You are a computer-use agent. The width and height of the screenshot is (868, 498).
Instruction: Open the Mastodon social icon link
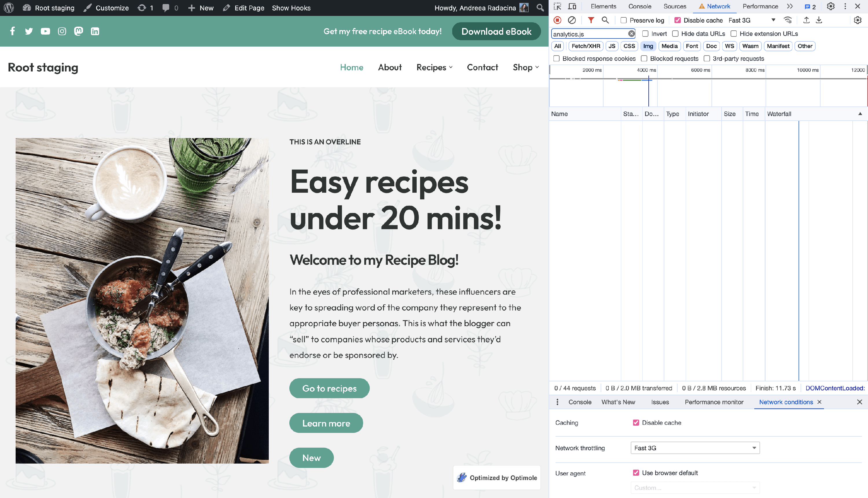[78, 32]
